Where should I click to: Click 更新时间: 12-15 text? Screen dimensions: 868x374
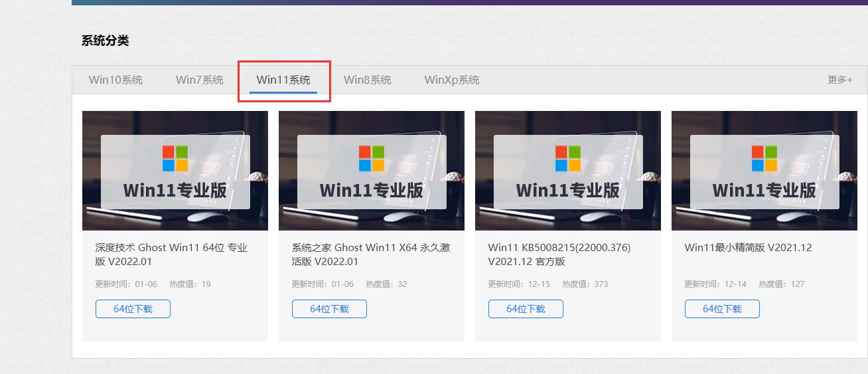pos(519,284)
